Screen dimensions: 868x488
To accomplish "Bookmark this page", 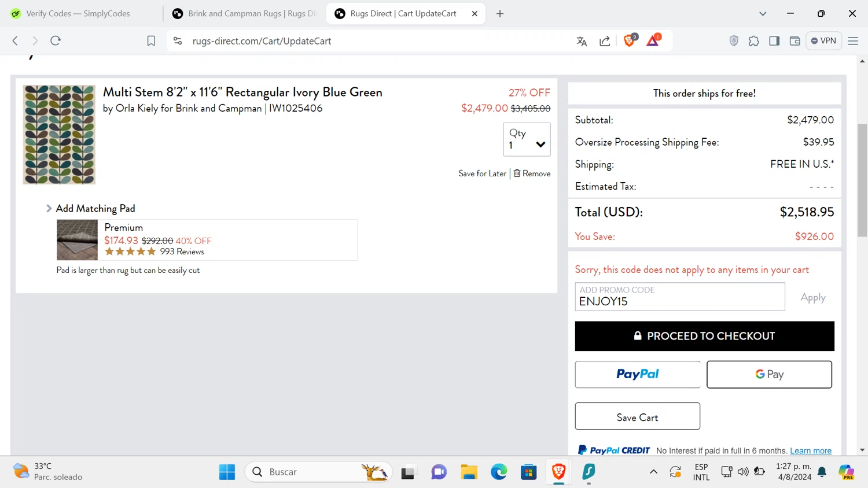I will 151,40.
